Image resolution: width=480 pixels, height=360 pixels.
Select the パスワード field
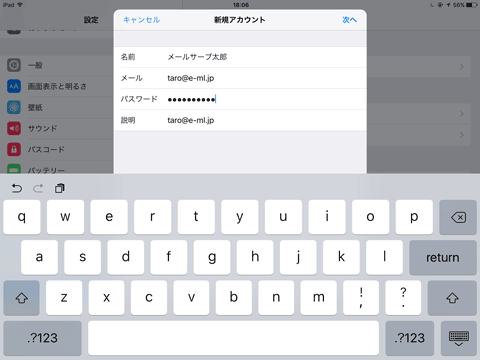[x=240, y=99]
